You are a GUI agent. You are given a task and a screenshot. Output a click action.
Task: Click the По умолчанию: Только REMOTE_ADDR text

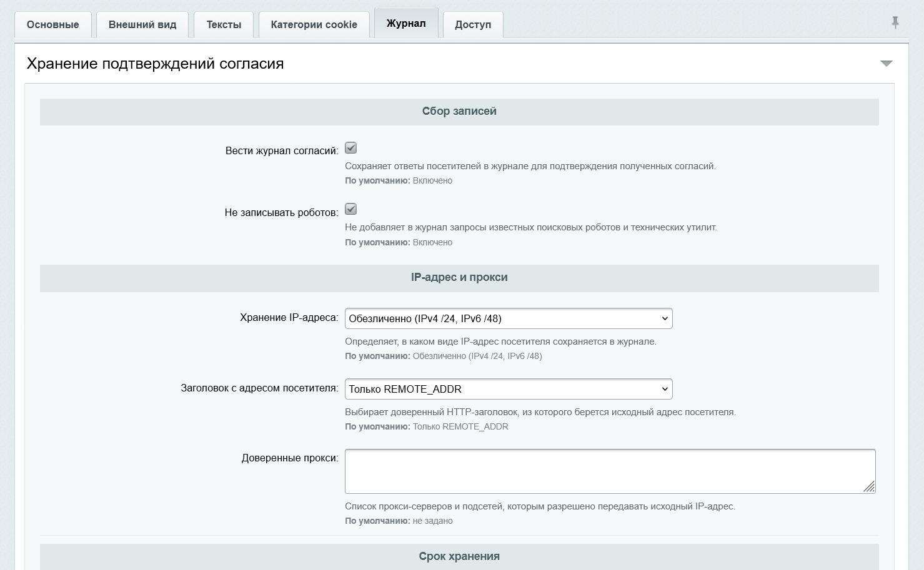tap(427, 426)
